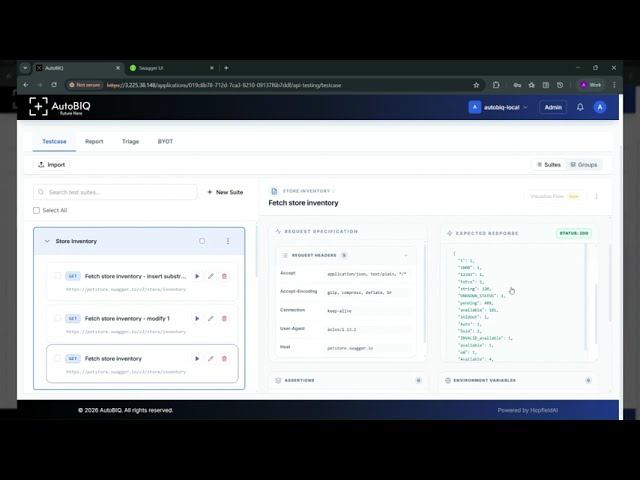Create a New Suite
640x480 pixels.
[225, 192]
